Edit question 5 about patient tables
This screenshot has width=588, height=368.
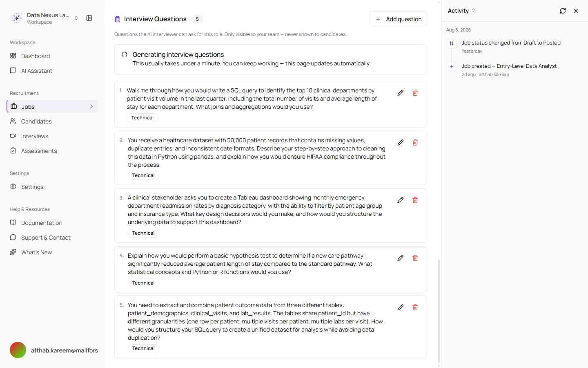[x=400, y=307]
